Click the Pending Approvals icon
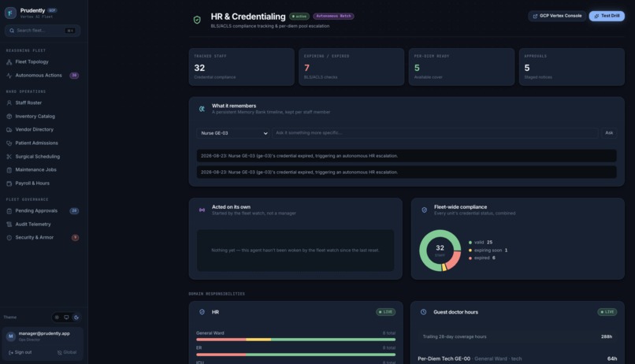The image size is (635, 364). pos(9,211)
